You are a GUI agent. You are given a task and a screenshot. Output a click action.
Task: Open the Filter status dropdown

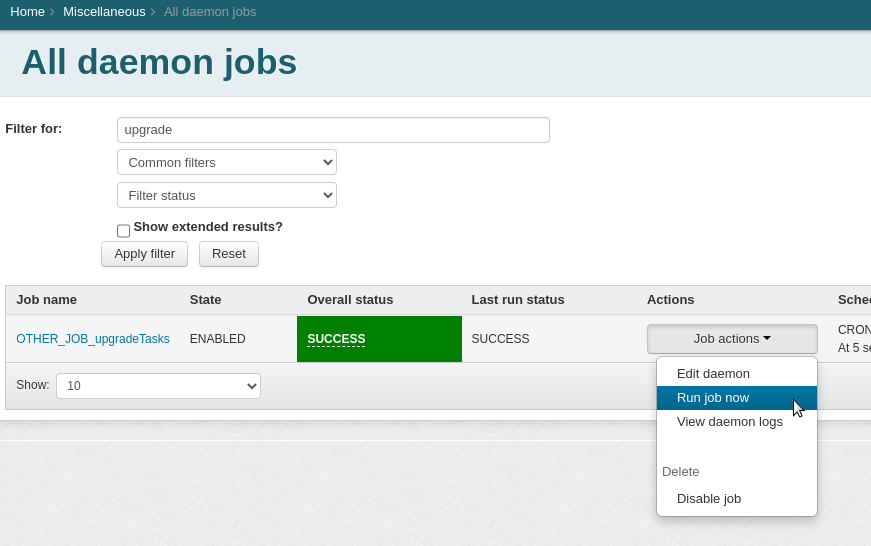227,195
